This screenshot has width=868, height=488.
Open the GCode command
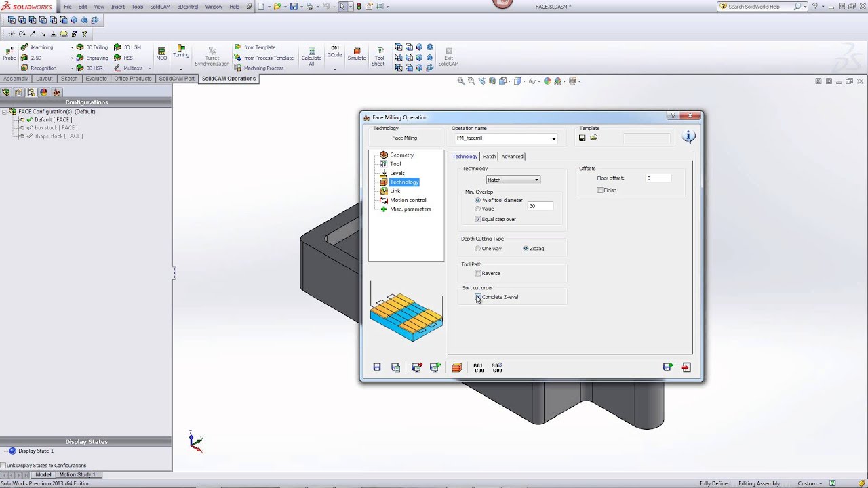[334, 52]
